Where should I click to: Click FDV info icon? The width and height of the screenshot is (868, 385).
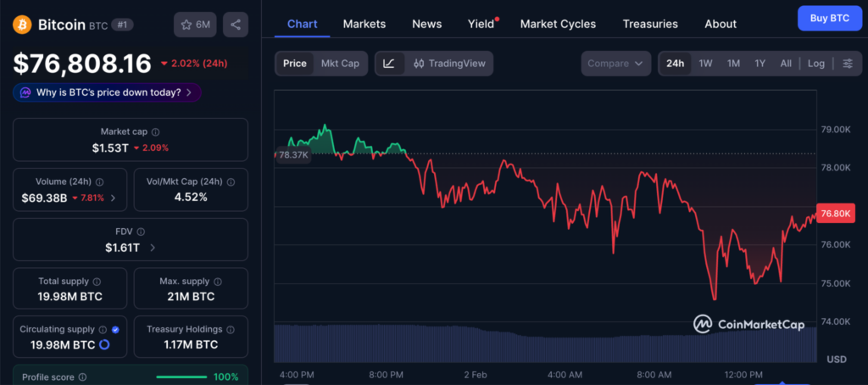[x=141, y=232]
